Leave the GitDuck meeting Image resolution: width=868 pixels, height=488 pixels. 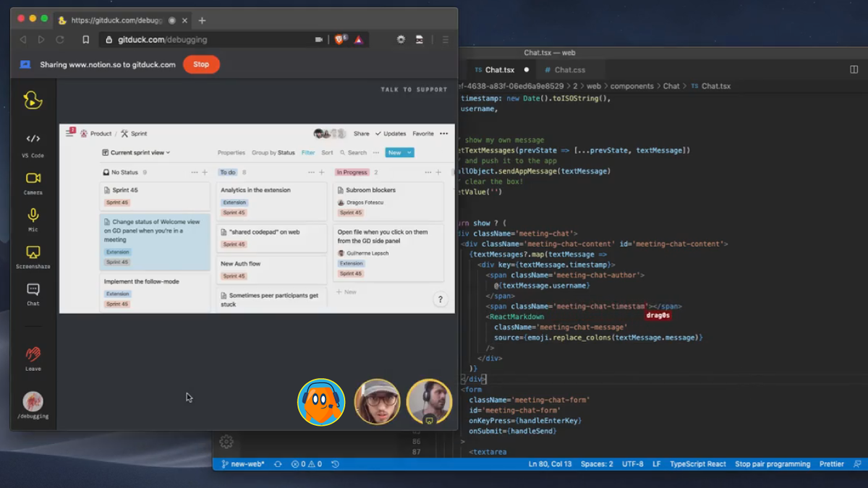coord(33,359)
